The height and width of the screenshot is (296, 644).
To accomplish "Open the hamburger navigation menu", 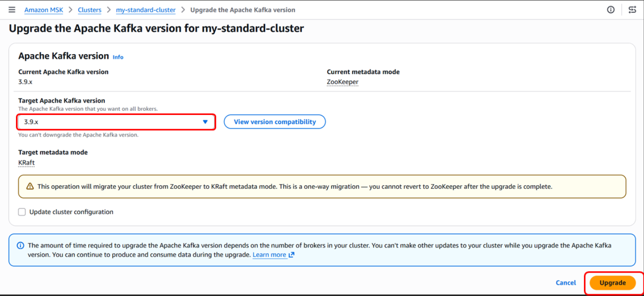I will 12,10.
